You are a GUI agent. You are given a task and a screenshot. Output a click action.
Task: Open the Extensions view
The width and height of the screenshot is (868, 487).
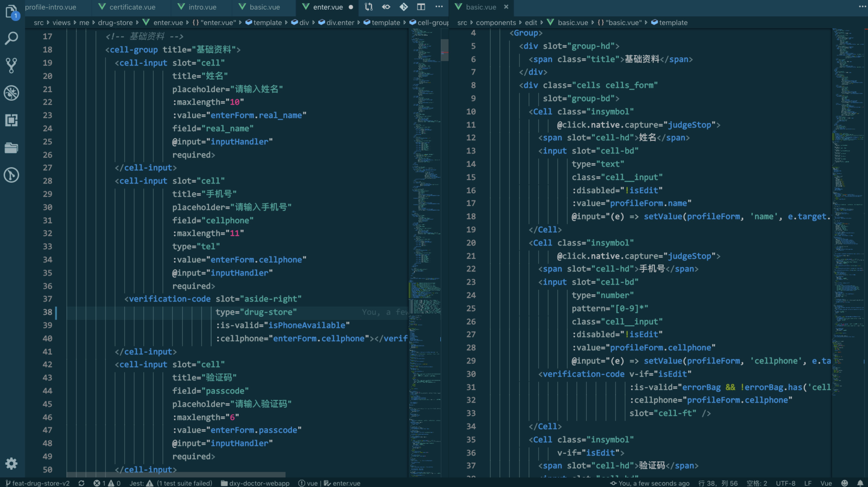pos(11,120)
